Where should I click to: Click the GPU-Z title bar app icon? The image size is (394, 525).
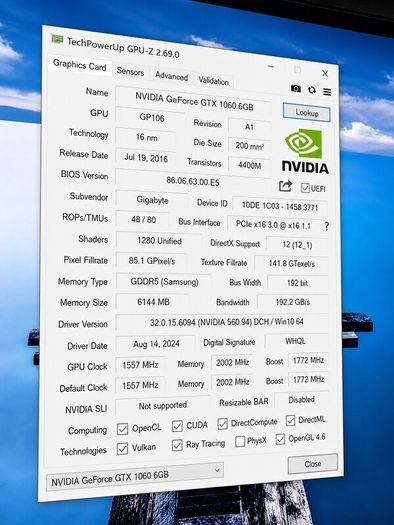[57, 40]
